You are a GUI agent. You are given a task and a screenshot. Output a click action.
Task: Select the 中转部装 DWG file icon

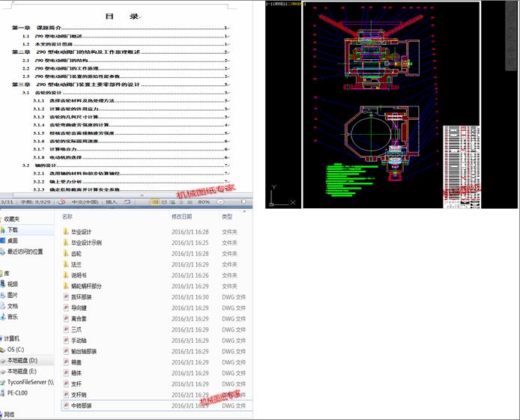[x=66, y=406]
